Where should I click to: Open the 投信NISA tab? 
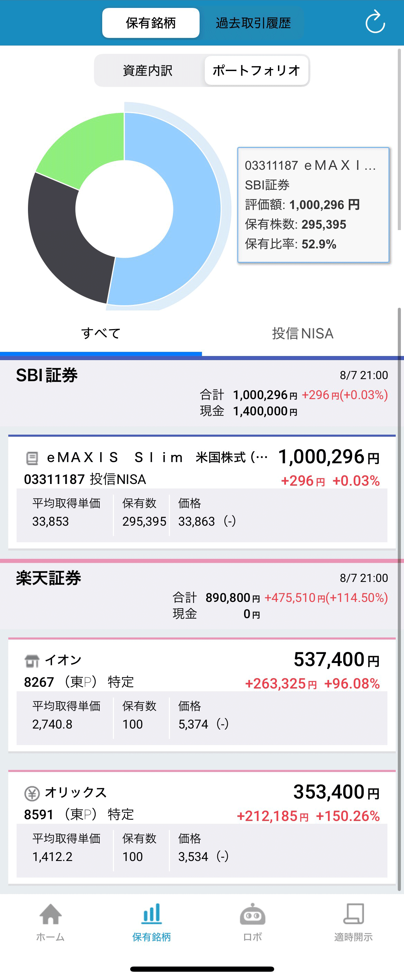point(303,333)
